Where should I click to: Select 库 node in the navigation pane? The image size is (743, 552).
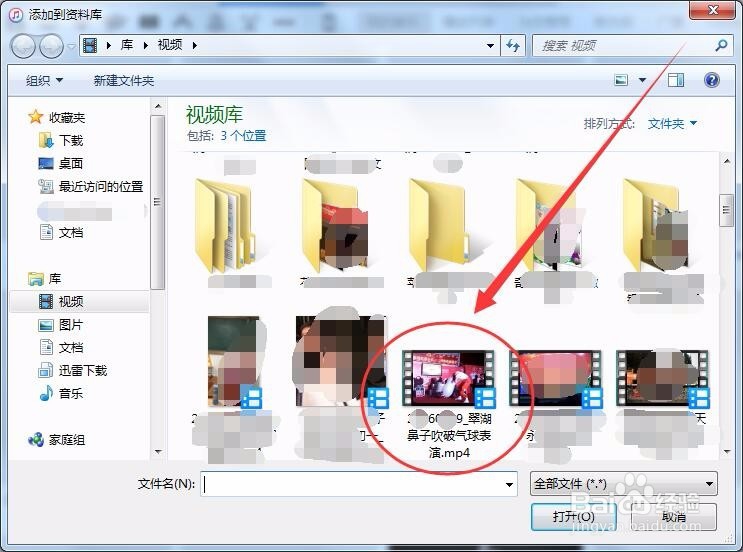click(x=45, y=279)
